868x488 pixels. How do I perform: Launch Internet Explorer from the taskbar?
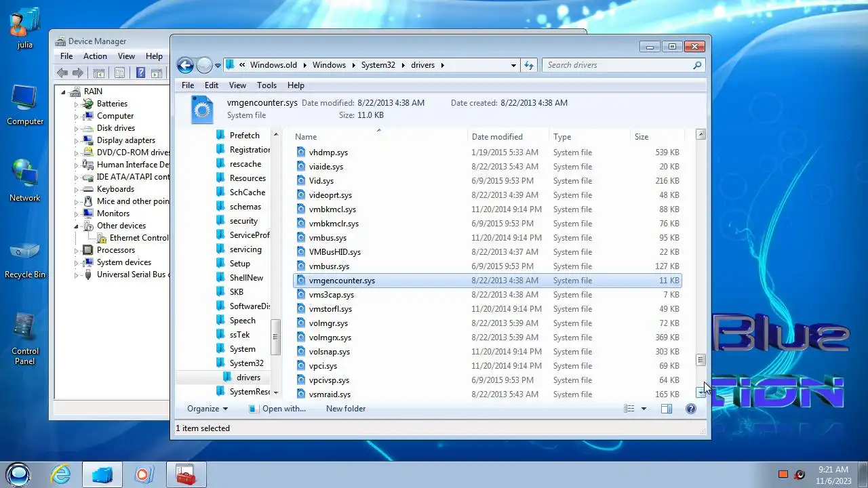tap(61, 474)
